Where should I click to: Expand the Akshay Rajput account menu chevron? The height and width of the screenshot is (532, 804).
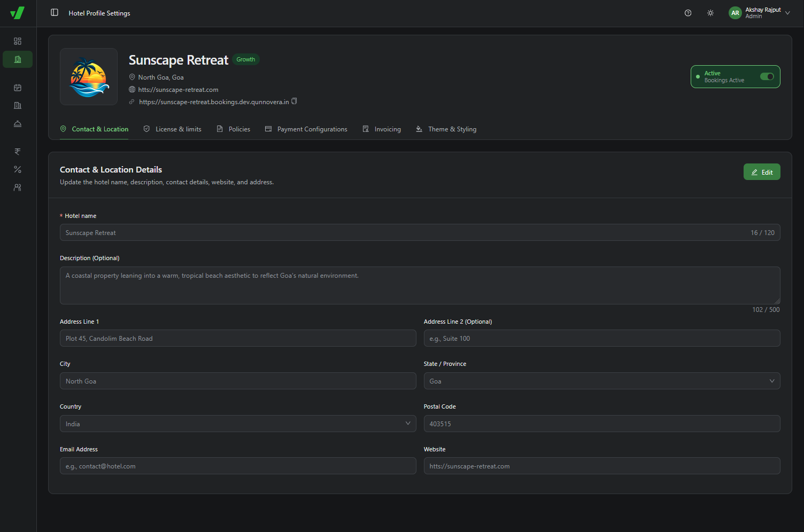click(x=787, y=13)
